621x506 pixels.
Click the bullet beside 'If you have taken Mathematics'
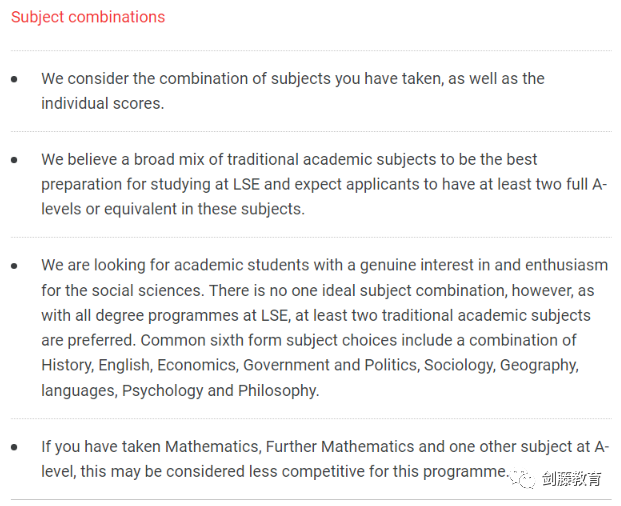14,448
